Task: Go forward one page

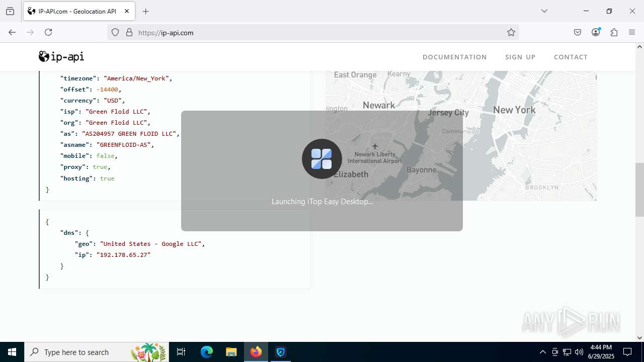Action: point(30,32)
